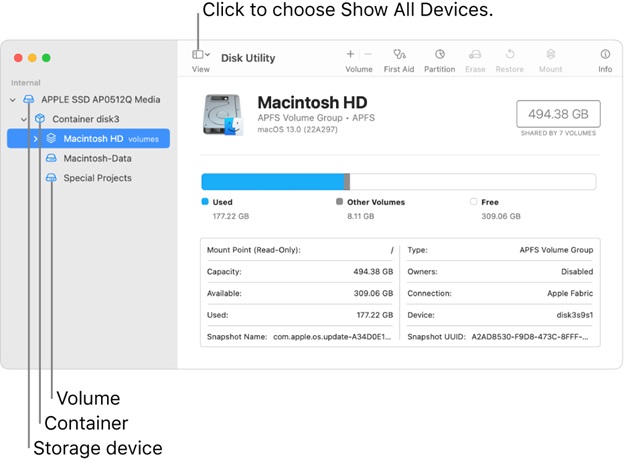Click the blue Used storage bar segment

pos(272,182)
